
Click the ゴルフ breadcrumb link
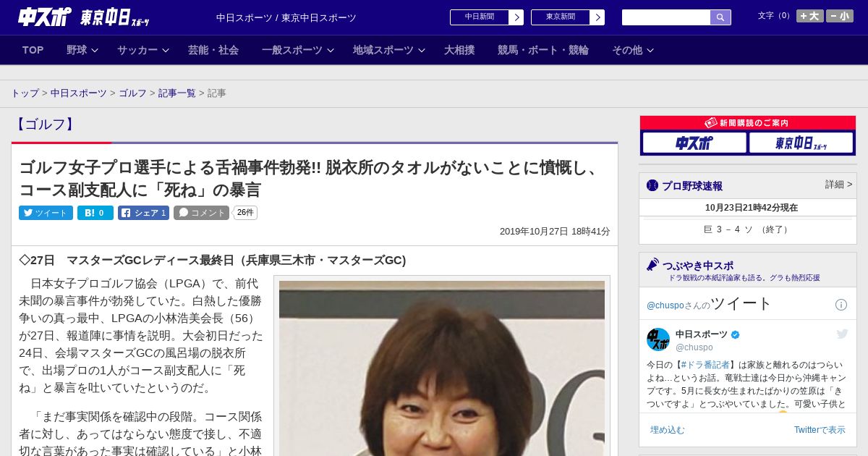(133, 93)
